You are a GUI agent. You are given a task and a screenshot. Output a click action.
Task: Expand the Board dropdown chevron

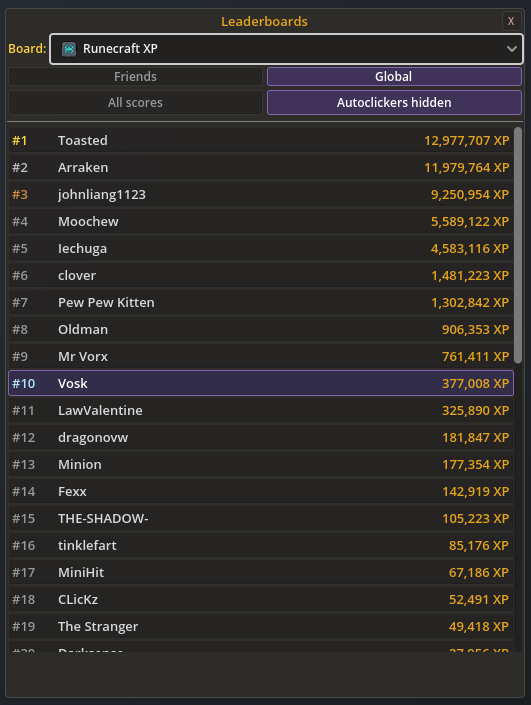click(511, 49)
